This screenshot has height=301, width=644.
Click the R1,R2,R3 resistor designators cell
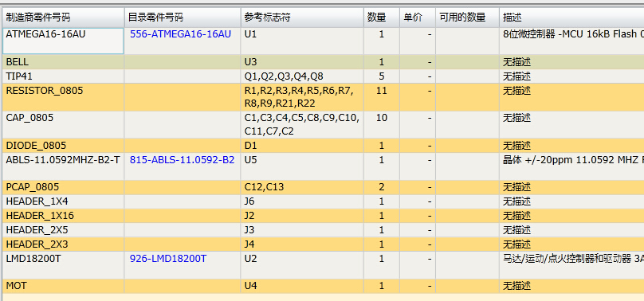[x=302, y=97]
